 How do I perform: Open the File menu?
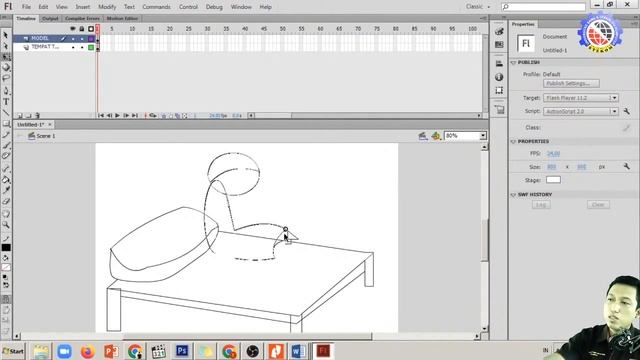point(26,7)
